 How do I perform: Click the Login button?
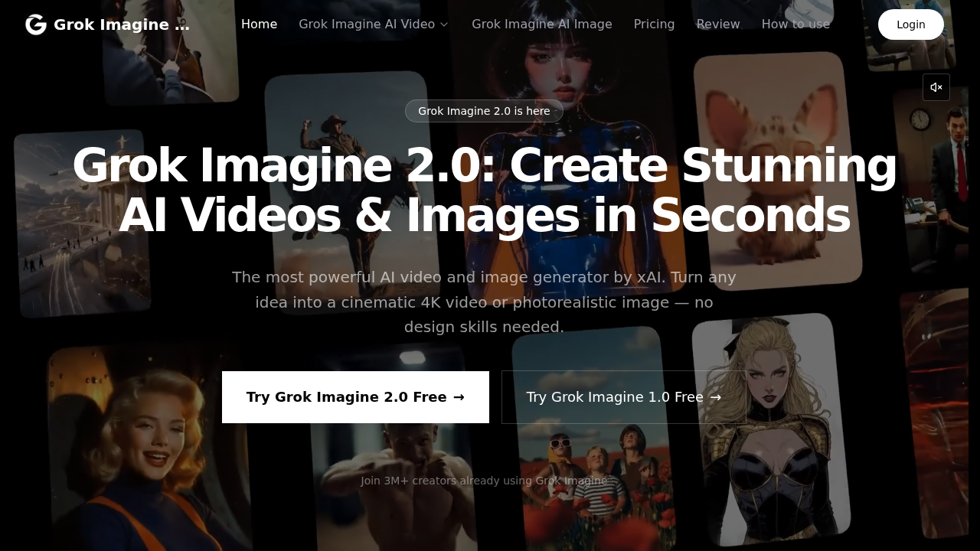tap(911, 24)
